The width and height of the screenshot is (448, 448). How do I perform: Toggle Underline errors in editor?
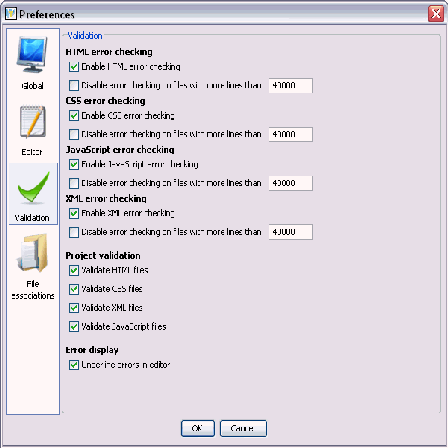[74, 365]
